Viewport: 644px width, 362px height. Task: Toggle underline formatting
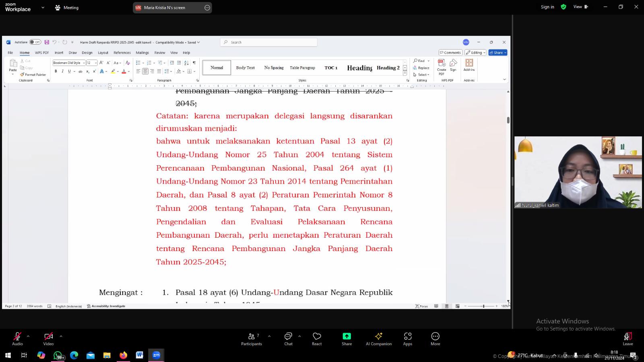pos(69,71)
